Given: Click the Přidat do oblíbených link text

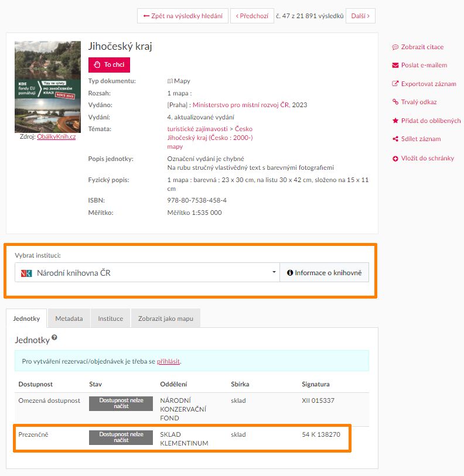Looking at the screenshot, I should coord(431,121).
